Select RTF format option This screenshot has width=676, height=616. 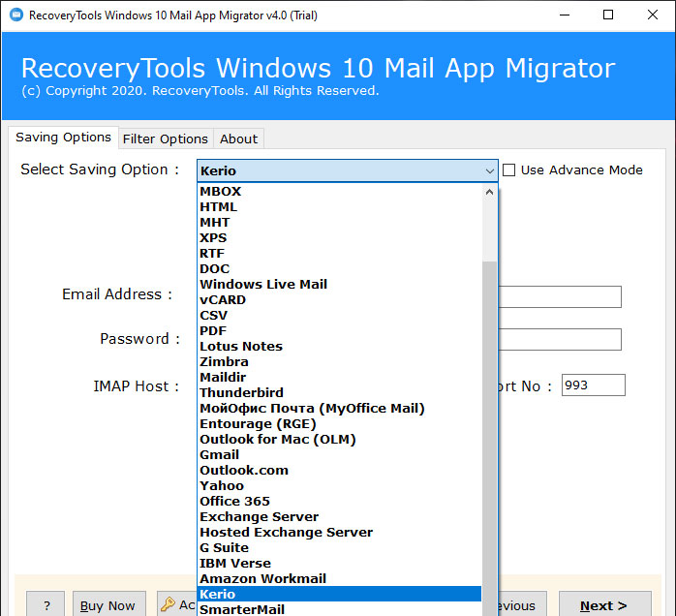340,254
